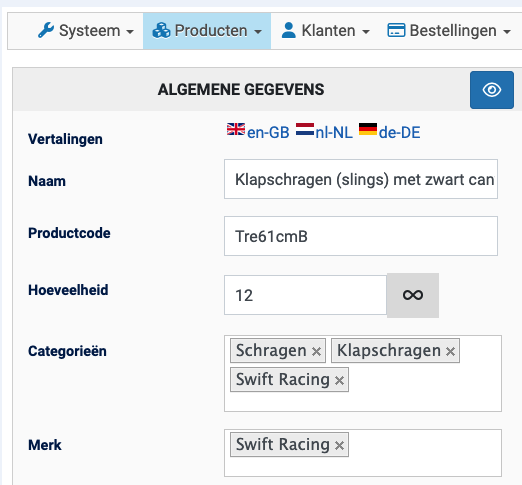Toggle unlimited quantity with infinity button

(413, 295)
